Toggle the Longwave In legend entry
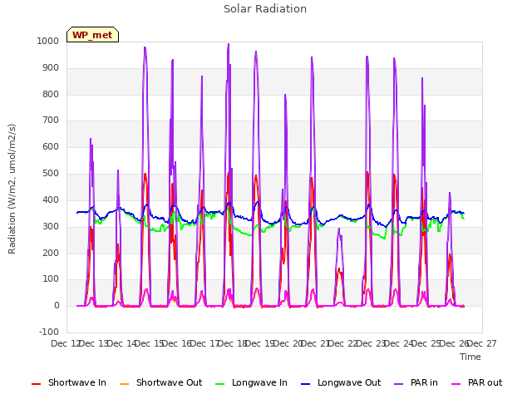The width and height of the screenshot is (532, 399). pos(251,382)
